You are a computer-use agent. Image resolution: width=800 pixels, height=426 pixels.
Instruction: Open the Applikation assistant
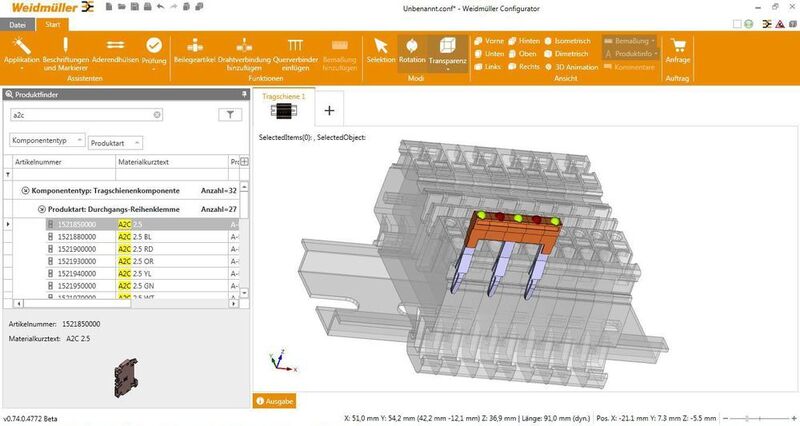(21, 51)
